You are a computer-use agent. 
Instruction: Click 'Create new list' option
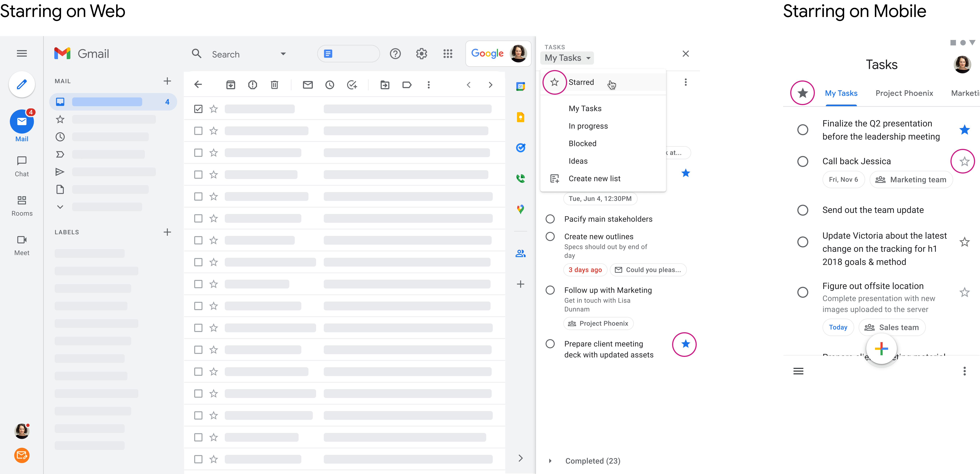click(x=594, y=179)
